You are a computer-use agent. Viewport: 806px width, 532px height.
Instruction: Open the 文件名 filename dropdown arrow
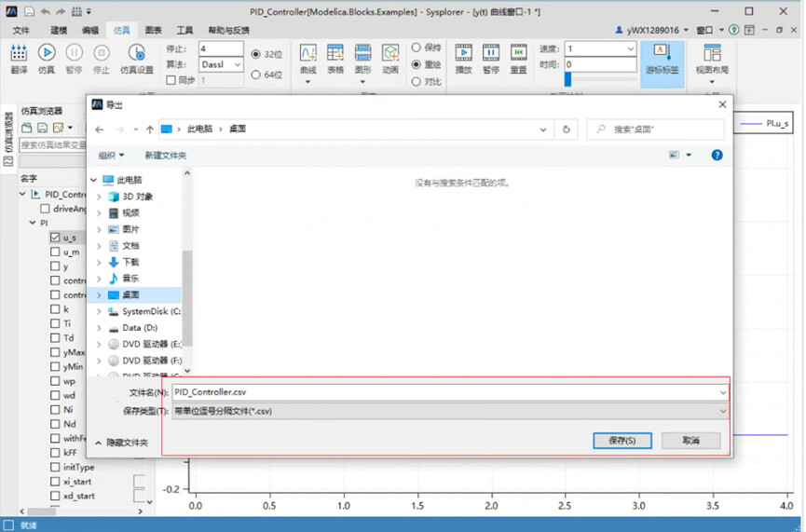click(723, 392)
